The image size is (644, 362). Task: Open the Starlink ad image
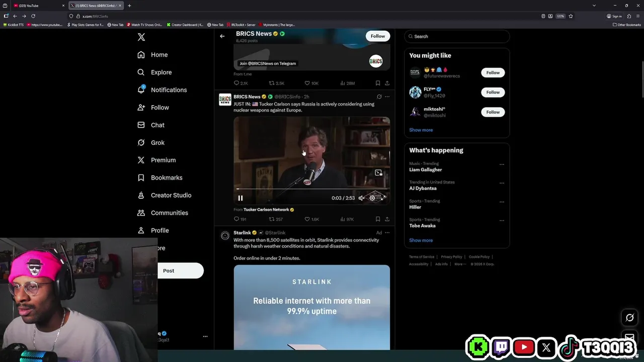point(311,307)
